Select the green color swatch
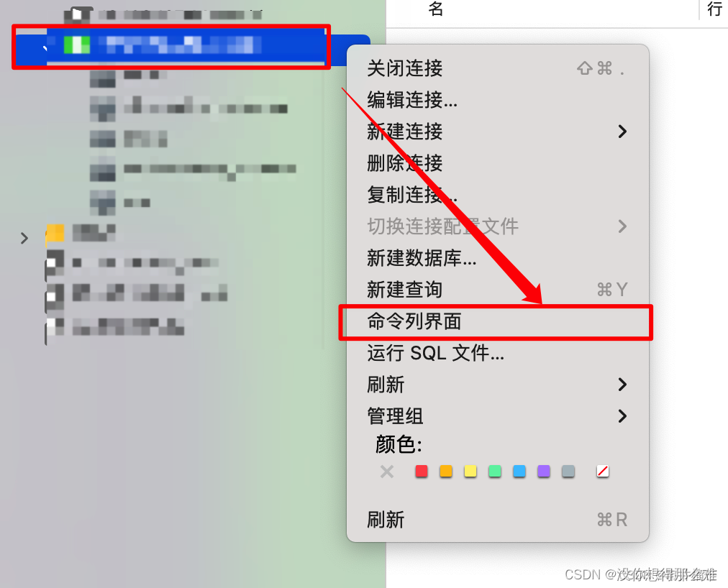 [x=495, y=472]
